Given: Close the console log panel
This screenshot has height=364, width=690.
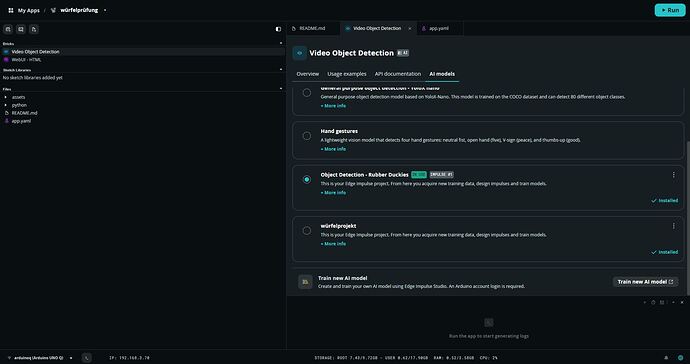Looking at the screenshot, I should tap(682, 302).
